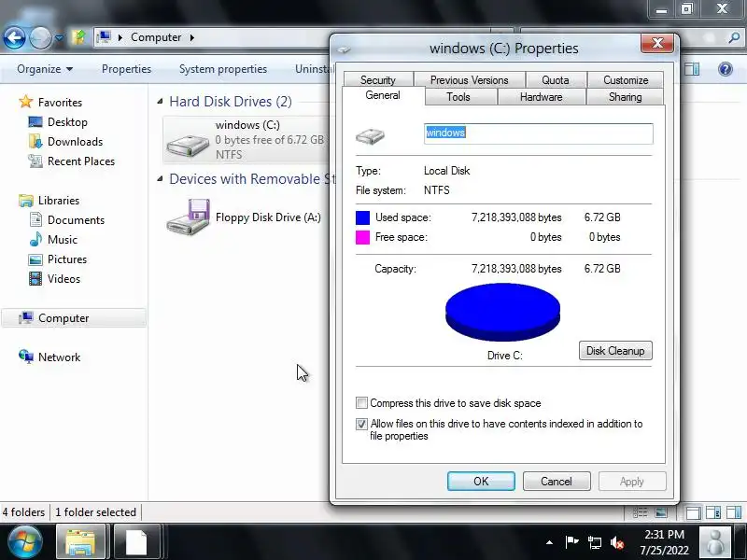Select the windows (C:) drive icon
747x560 pixels.
[x=188, y=145]
